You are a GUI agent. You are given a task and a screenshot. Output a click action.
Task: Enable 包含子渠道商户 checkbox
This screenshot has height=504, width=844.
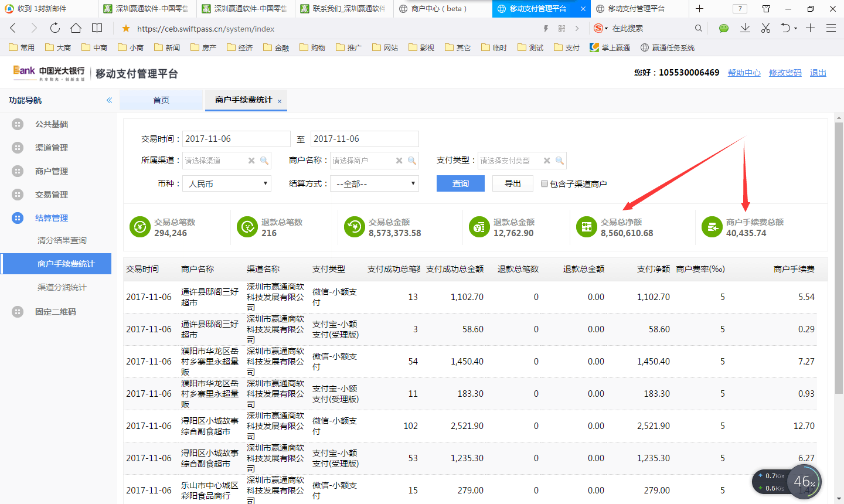tap(544, 183)
